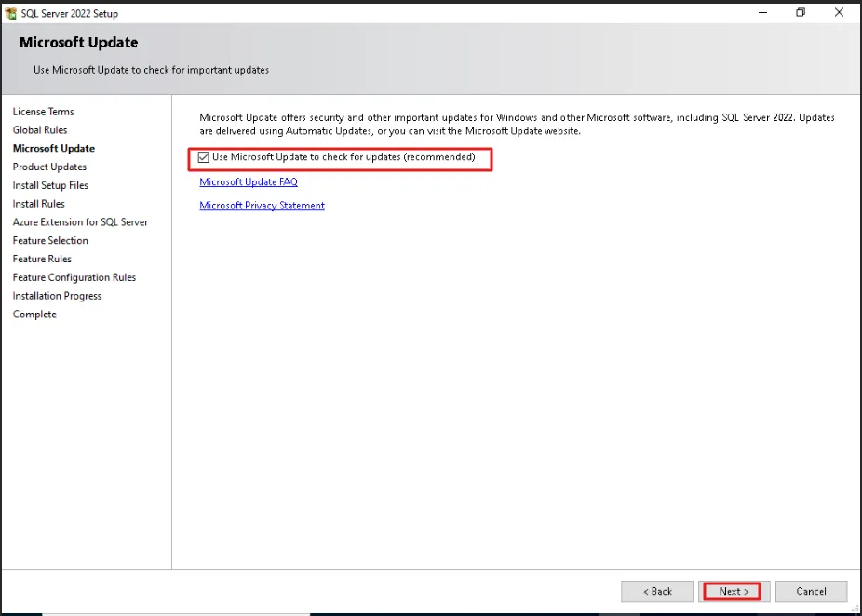Screen dimensions: 862x616
Task: Select Feature Selection step in sidebar
Action: pos(50,241)
